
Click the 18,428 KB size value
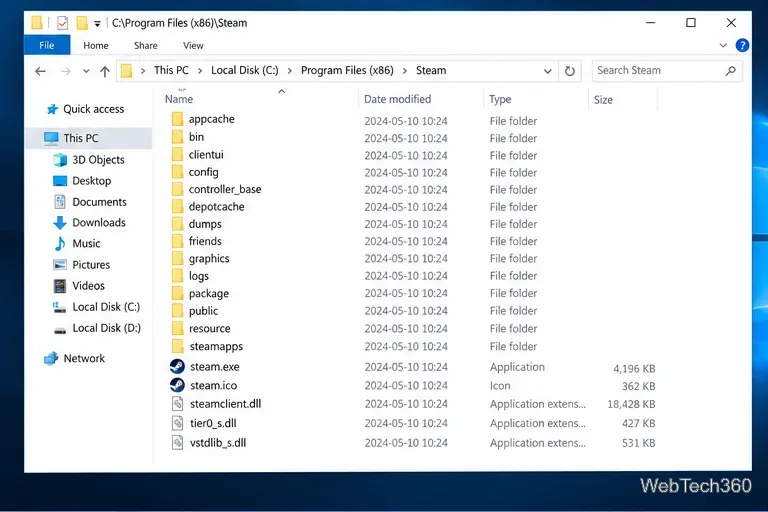(x=631, y=404)
